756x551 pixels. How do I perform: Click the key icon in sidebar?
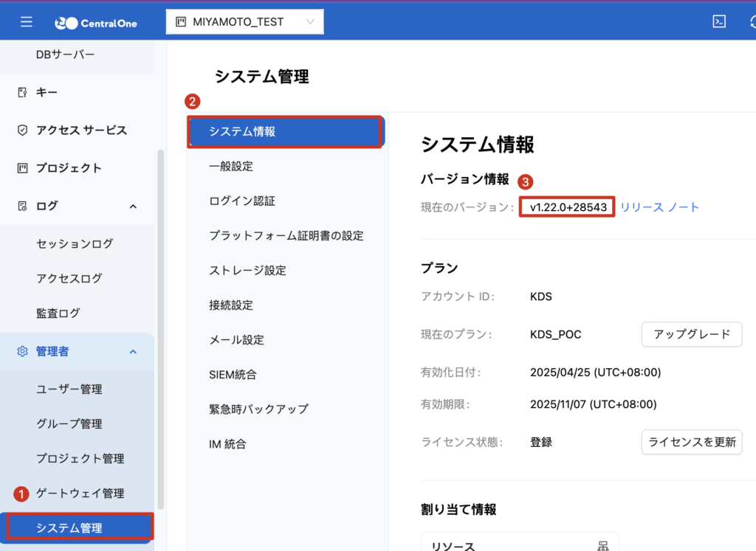(22, 92)
